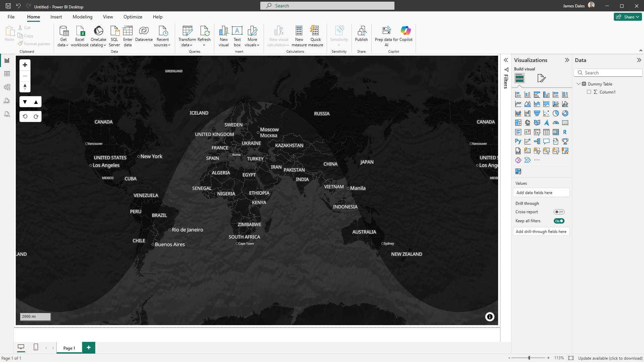Open the Modeling ribbon tab
The width and height of the screenshot is (644, 362).
pos(82,17)
